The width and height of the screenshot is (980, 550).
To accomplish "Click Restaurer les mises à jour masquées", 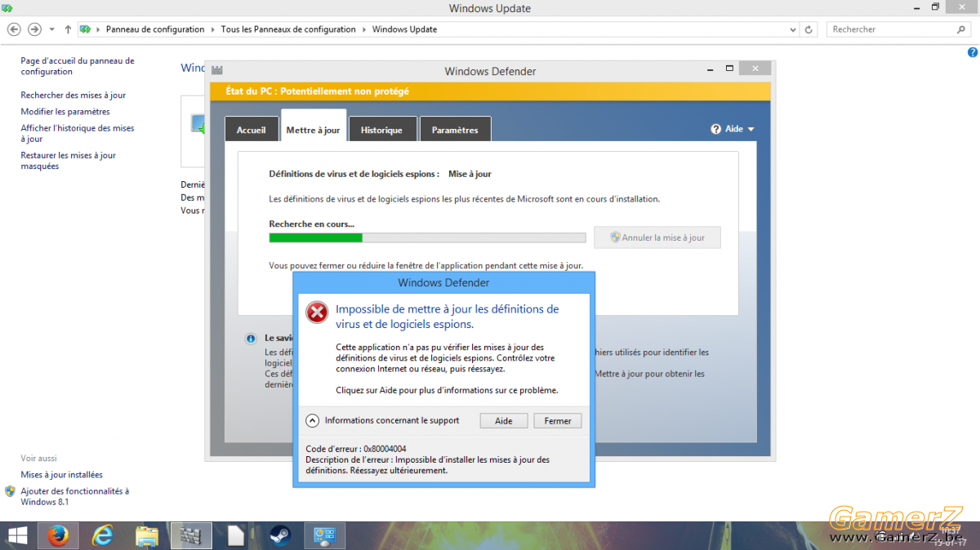I will tap(69, 161).
